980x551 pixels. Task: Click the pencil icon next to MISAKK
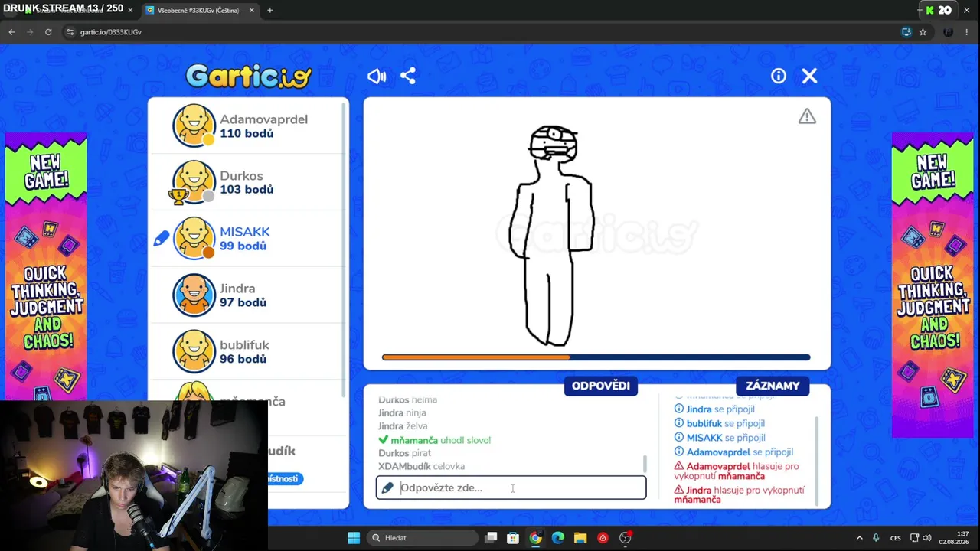click(161, 239)
